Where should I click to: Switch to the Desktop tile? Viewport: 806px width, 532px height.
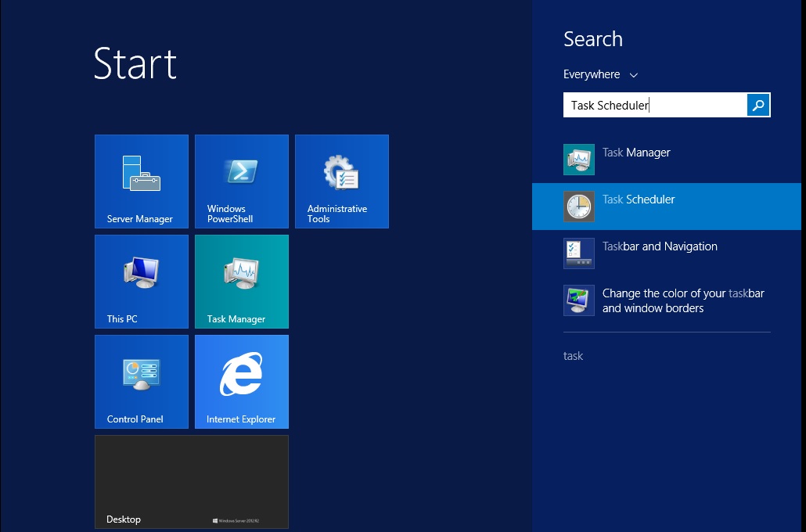(192, 482)
